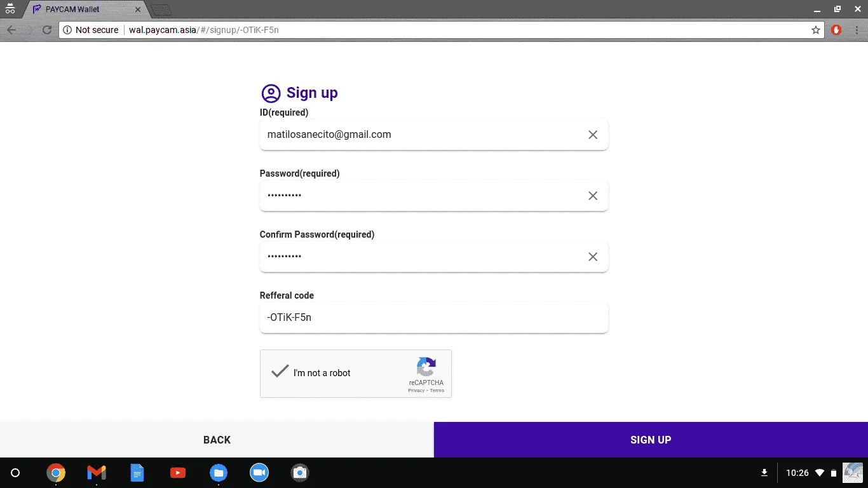Open reCAPTCHA Privacy link

416,390
